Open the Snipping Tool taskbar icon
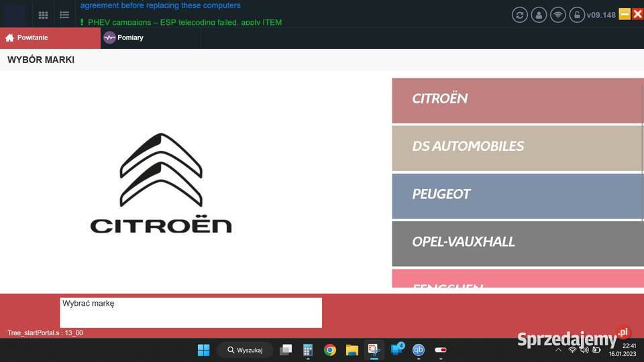 pyautogui.click(x=374, y=350)
